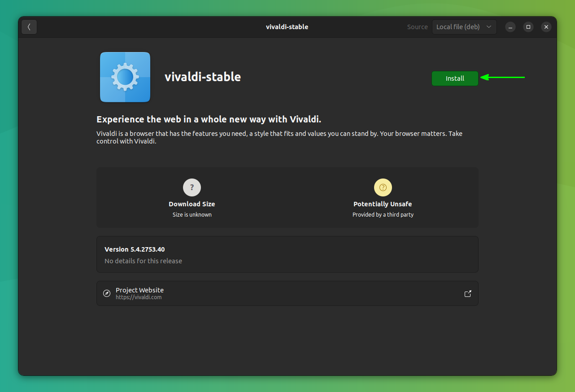Click the Project Website row
The height and width of the screenshot is (392, 575).
coord(287,293)
